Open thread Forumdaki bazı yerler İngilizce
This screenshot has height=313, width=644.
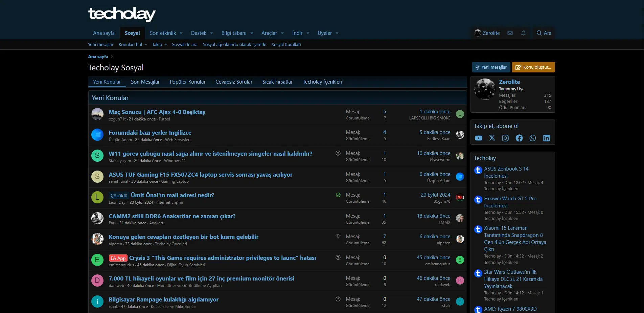coord(150,133)
